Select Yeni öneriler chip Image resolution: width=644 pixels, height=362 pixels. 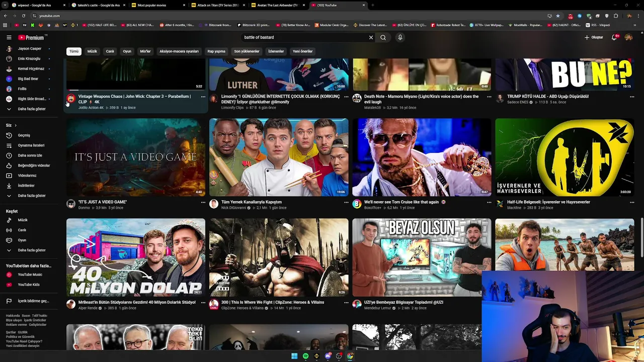pos(303,51)
